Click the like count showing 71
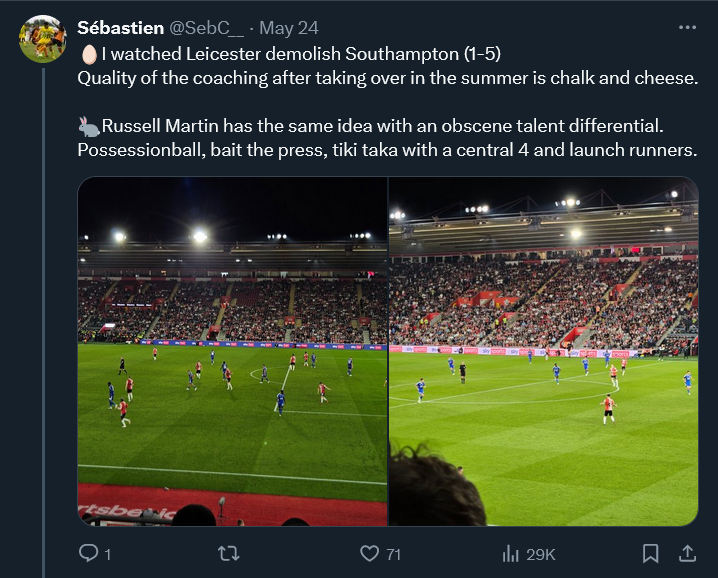718x578 pixels. (393, 553)
